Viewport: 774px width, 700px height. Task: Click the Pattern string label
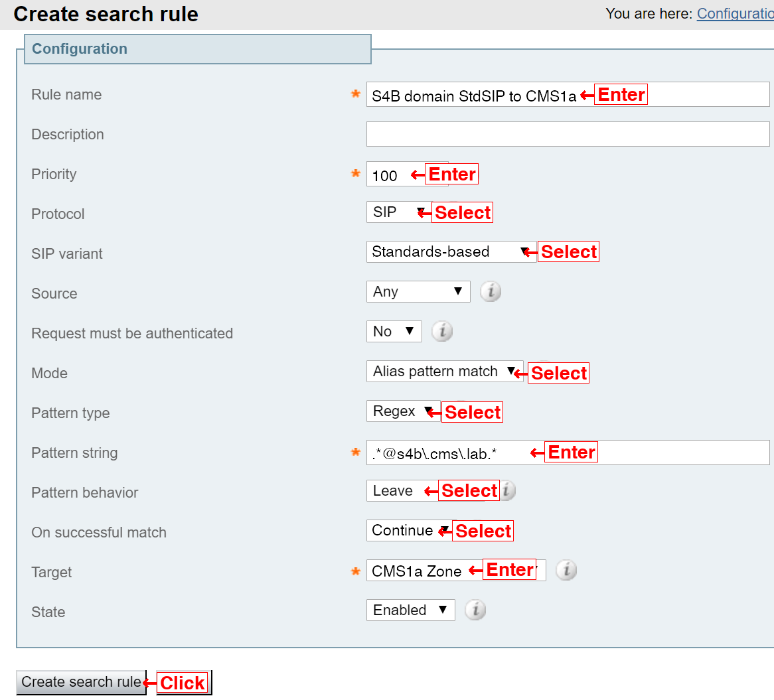click(74, 453)
